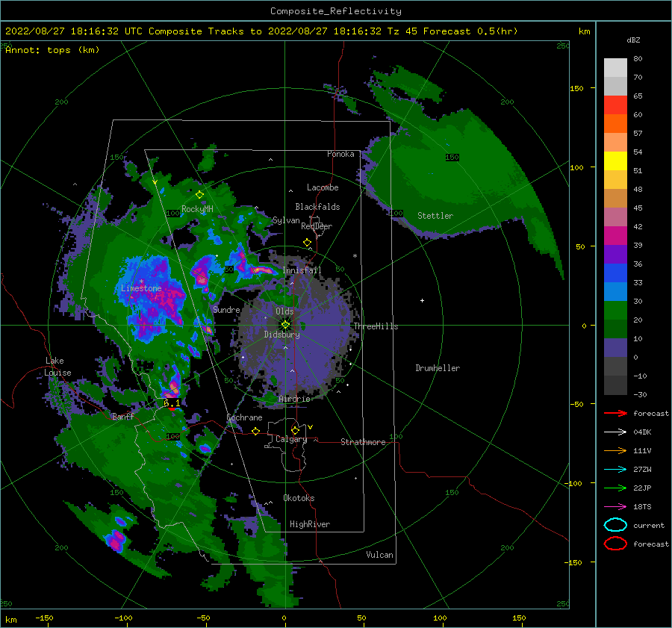The width and height of the screenshot is (672, 628).
Task: Click the 6.1 storm top label
Action: pos(172,403)
